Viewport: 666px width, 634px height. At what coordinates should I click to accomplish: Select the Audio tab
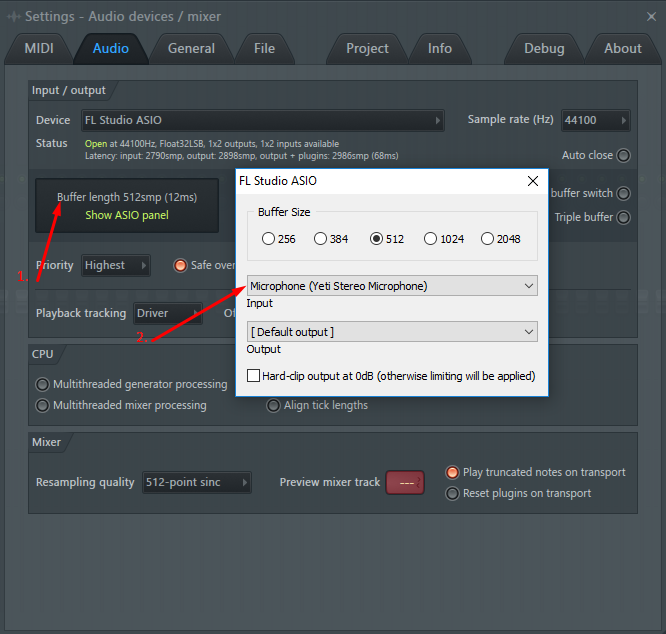[110, 48]
